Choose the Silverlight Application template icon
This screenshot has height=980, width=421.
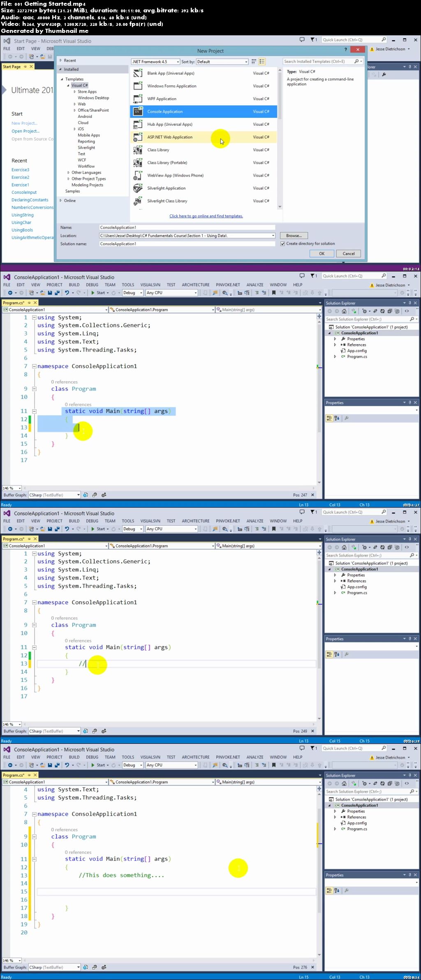[138, 188]
